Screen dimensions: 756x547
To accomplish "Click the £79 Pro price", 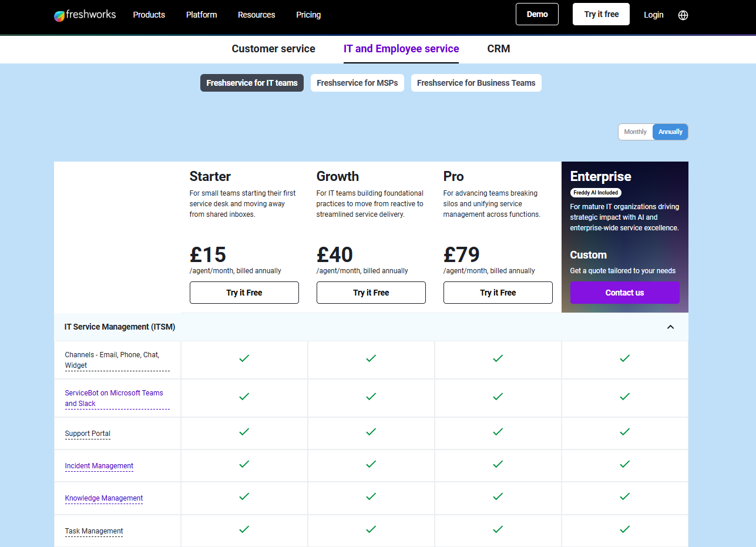I will click(x=462, y=254).
